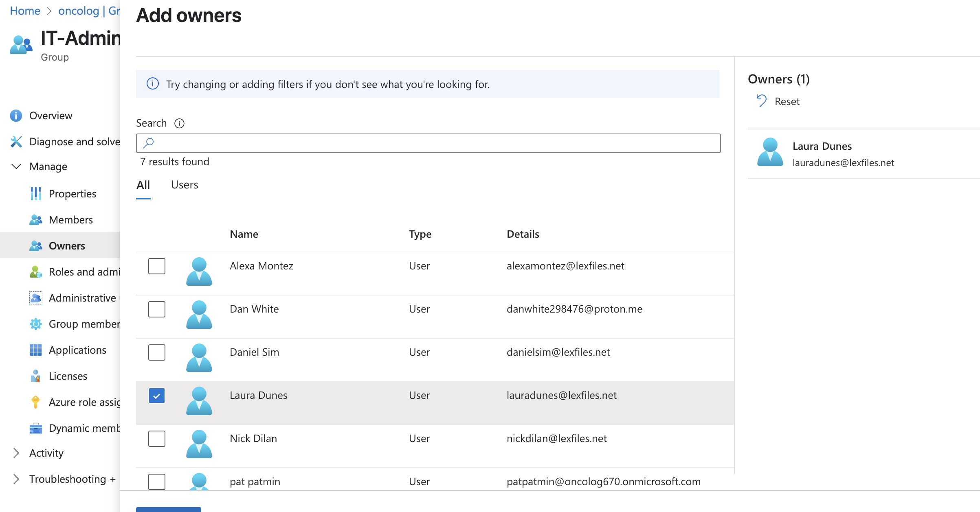
Task: Check the Dan White checkbox
Action: (x=157, y=309)
